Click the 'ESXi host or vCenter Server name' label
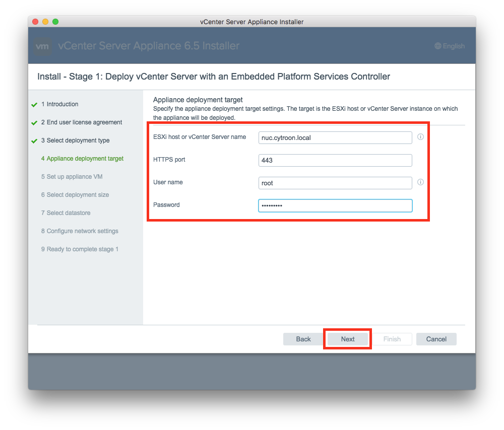 click(200, 137)
